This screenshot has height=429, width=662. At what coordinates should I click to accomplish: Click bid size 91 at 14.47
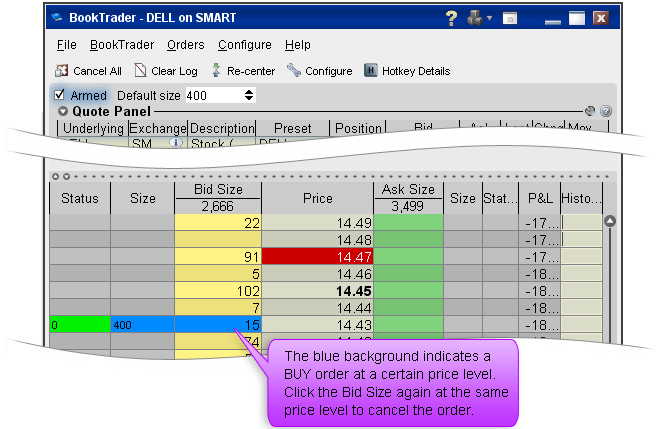pos(218,257)
